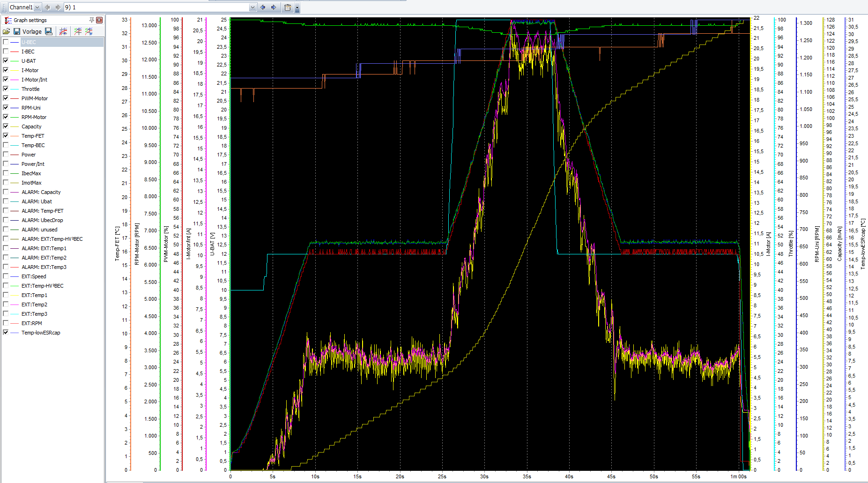
Task: Click the Vorlage template label
Action: click(x=32, y=31)
